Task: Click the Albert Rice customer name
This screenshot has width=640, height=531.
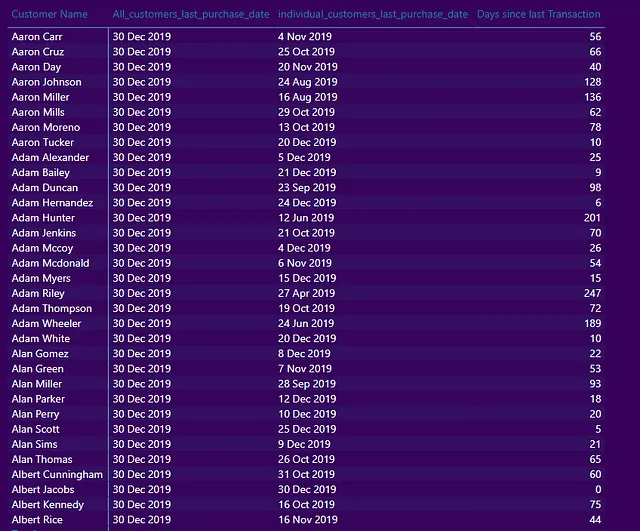Action: pyautogui.click(x=37, y=520)
